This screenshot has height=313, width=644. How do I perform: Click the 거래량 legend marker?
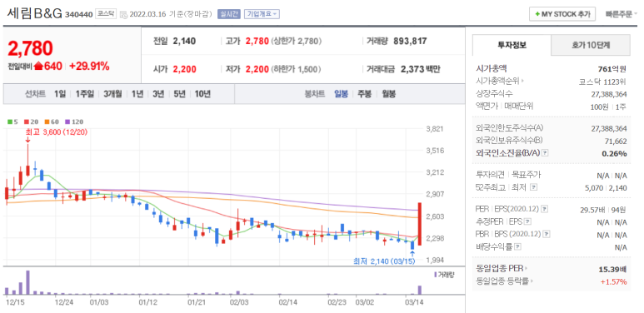point(436,275)
